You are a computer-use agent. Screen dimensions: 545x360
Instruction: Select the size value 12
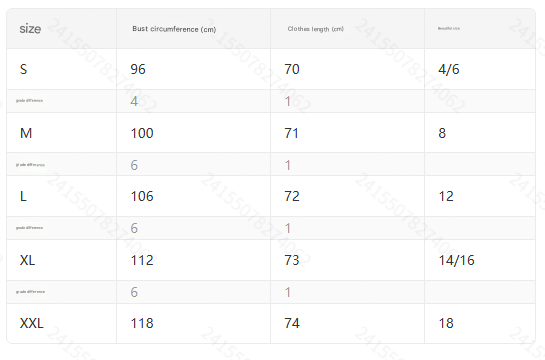[446, 196]
